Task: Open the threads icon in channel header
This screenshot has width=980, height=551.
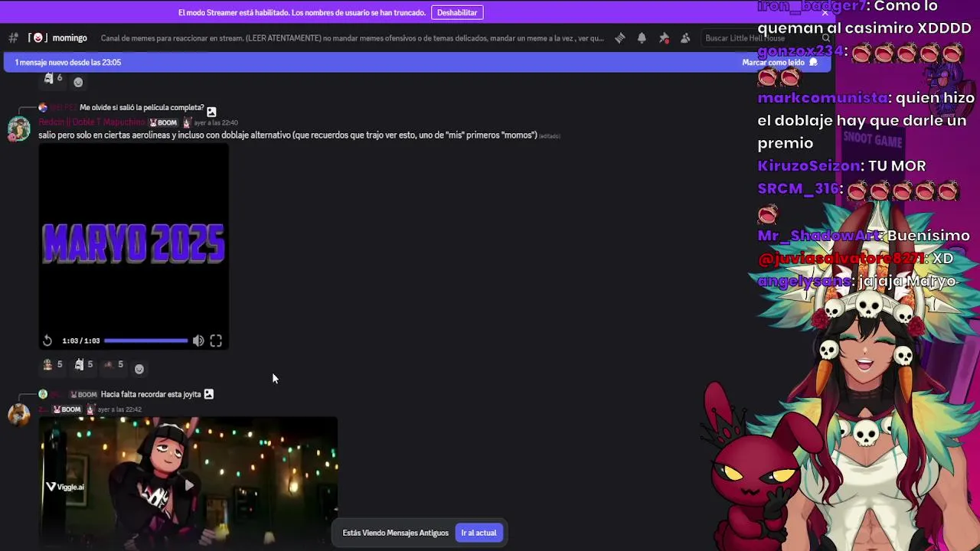Action: coord(620,38)
